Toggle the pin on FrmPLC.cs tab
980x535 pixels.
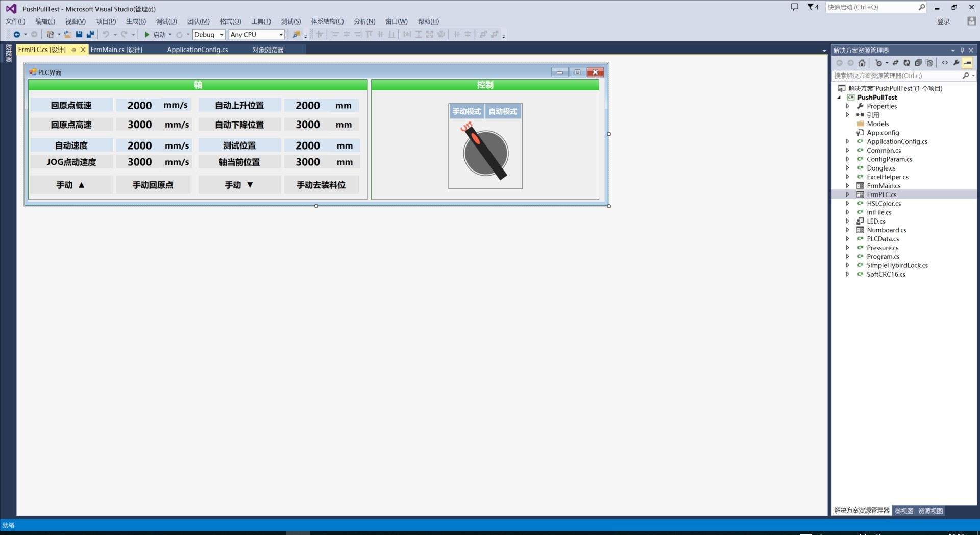pyautogui.click(x=73, y=50)
